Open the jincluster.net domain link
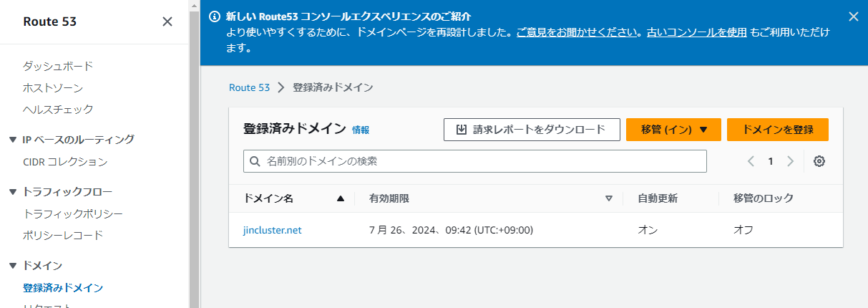The width and height of the screenshot is (868, 308). click(273, 230)
